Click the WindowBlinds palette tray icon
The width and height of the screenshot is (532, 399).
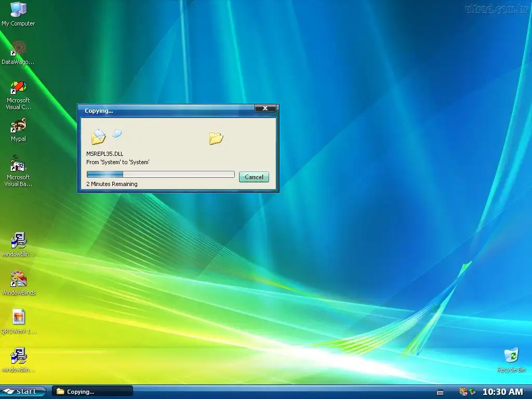pos(463,392)
